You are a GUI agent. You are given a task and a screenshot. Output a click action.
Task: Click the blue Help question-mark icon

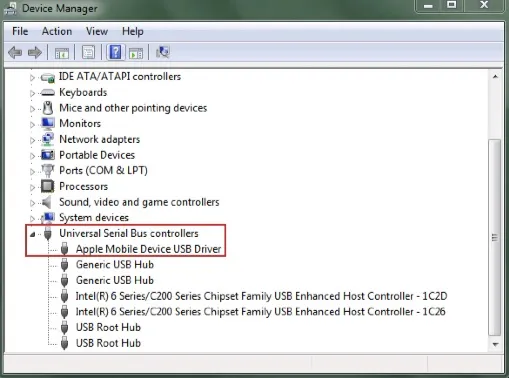click(115, 52)
